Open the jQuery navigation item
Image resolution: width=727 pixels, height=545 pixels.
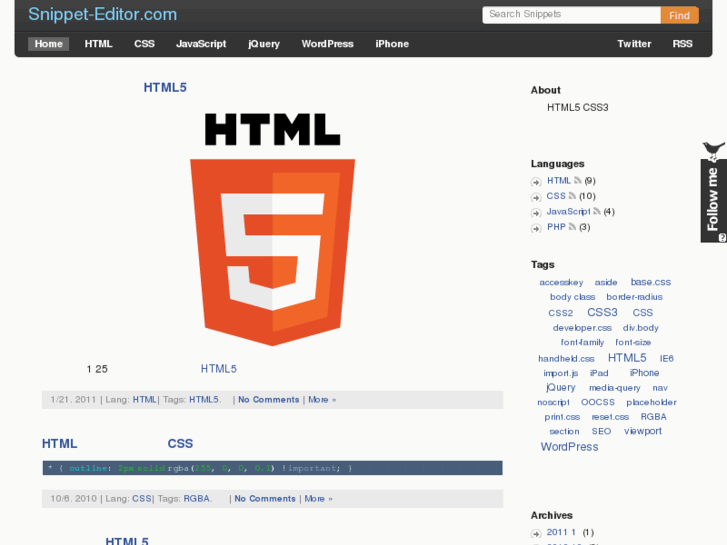[264, 44]
